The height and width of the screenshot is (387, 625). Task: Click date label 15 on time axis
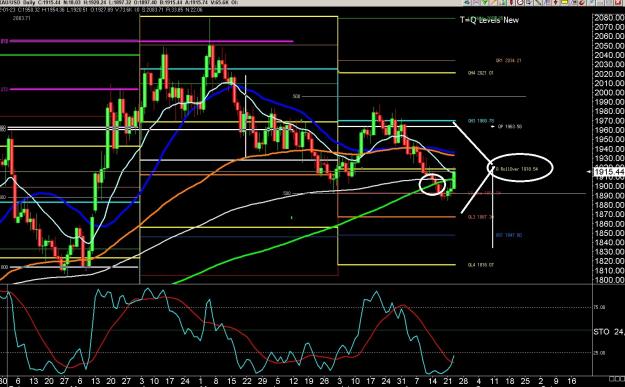pyautogui.click(x=231, y=381)
